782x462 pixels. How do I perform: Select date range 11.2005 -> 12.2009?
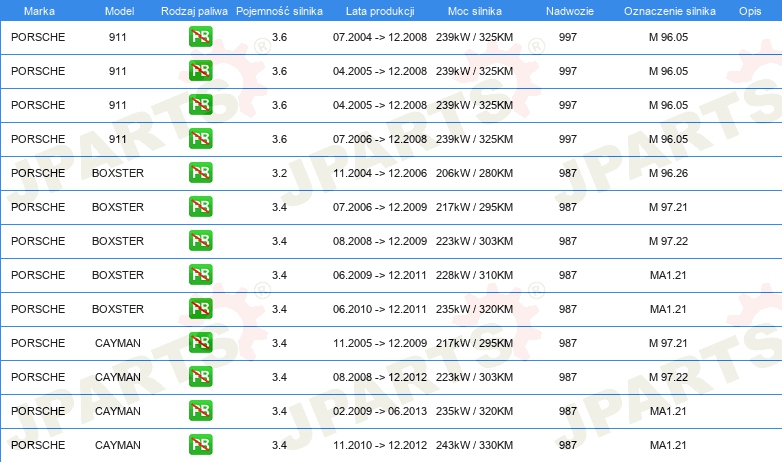tap(380, 343)
